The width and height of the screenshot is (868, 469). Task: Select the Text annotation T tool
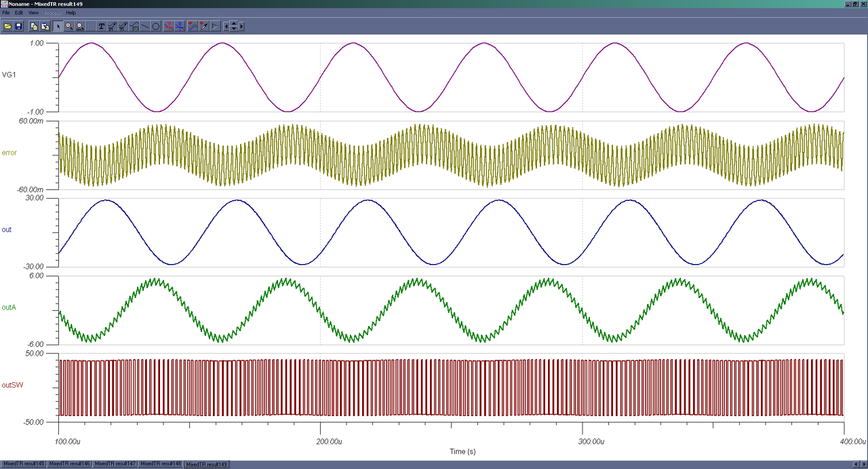pos(102,26)
